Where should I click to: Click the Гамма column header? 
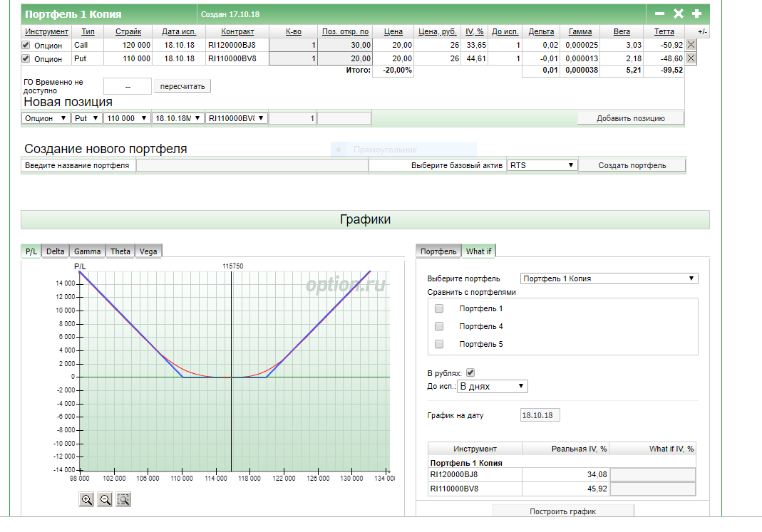[x=580, y=31]
